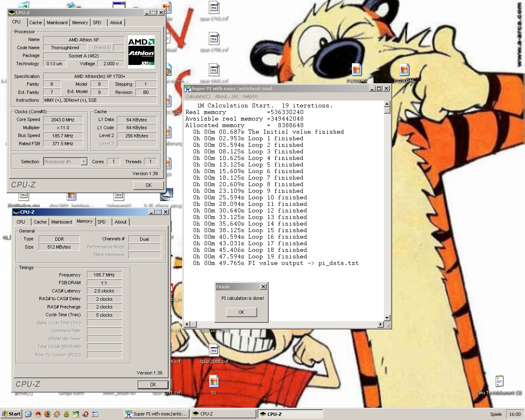Switch to About tab in upper CPU-Z
The height and width of the screenshot is (420, 525).
116,23
